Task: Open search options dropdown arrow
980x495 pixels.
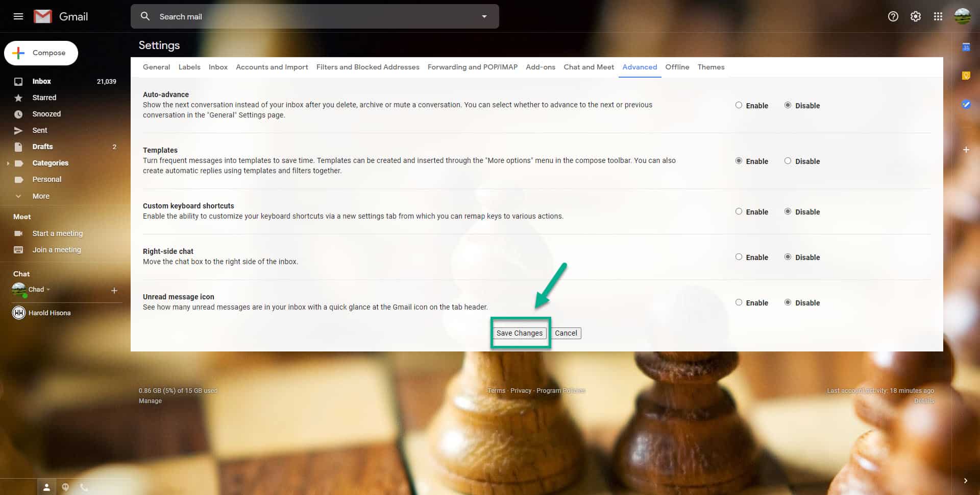Action: (x=484, y=16)
